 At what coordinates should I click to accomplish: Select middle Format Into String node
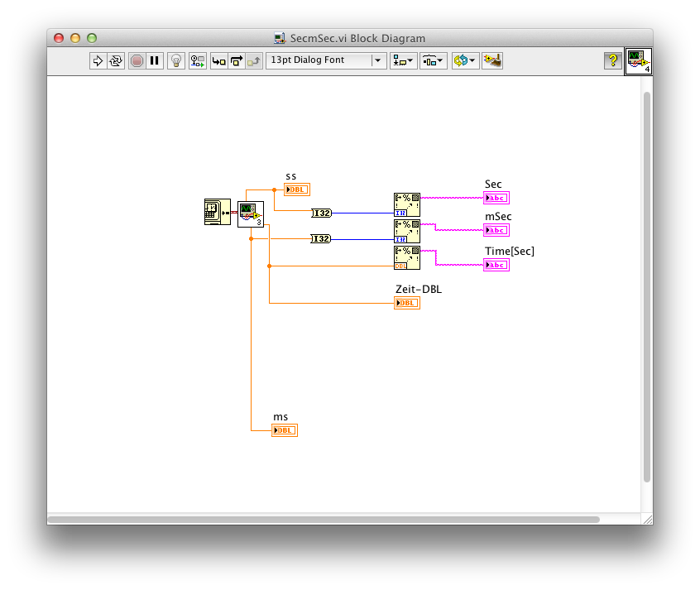407,231
